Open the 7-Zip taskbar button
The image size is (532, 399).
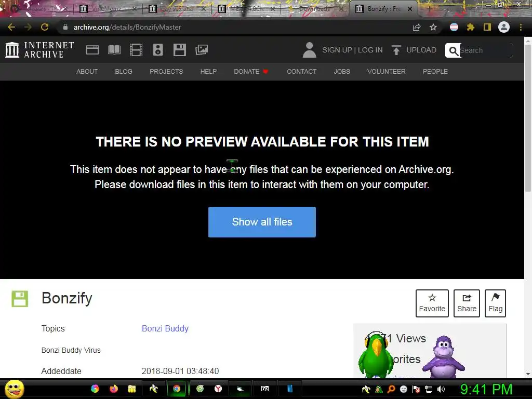point(265,389)
